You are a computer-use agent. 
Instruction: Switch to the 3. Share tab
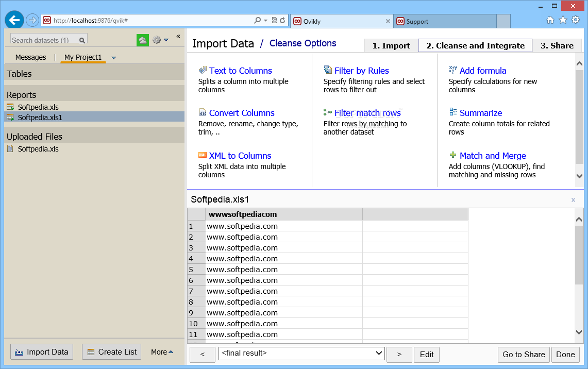[557, 45]
